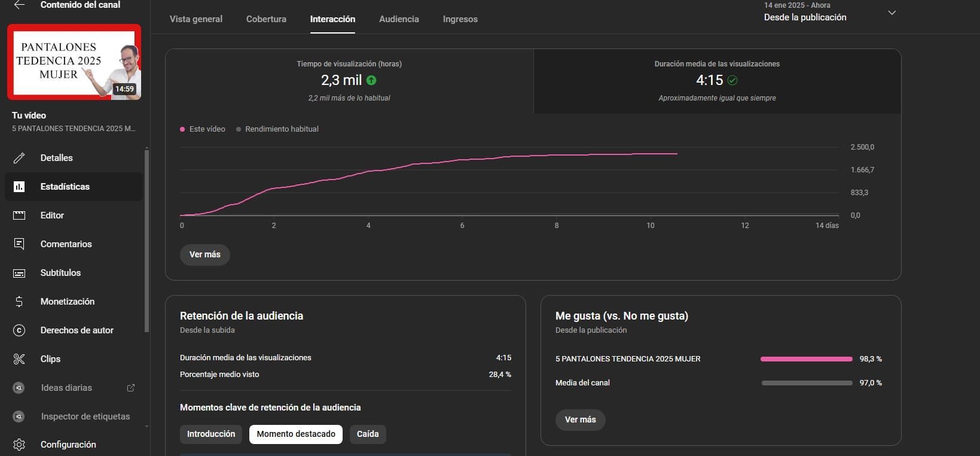Screen dimensions: 980x456
Task: Click the Monetización dollar sign icon
Action: pos(19,302)
